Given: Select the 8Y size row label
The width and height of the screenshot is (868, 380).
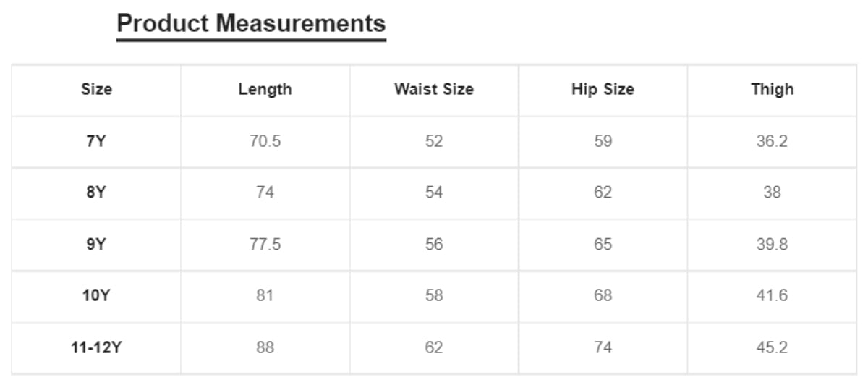Looking at the screenshot, I should tap(96, 193).
